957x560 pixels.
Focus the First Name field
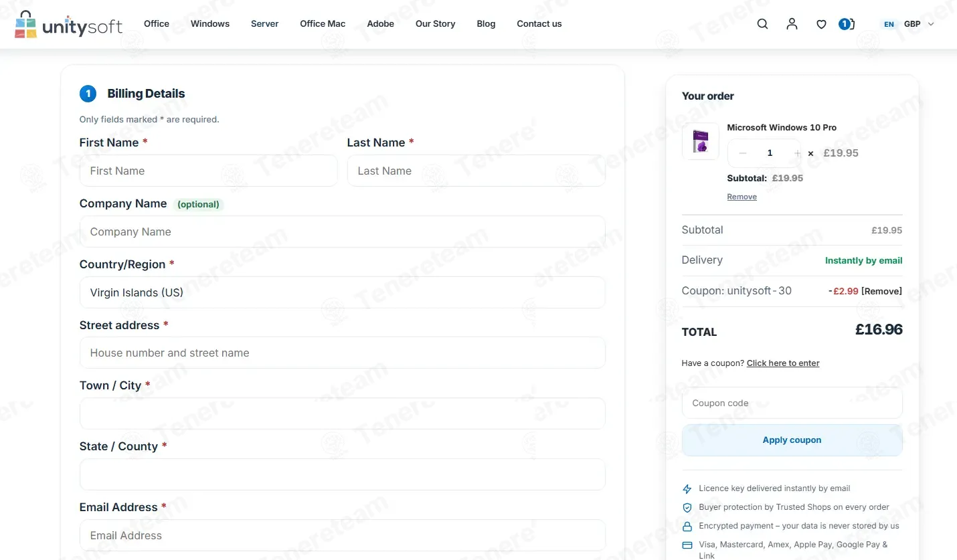point(209,171)
